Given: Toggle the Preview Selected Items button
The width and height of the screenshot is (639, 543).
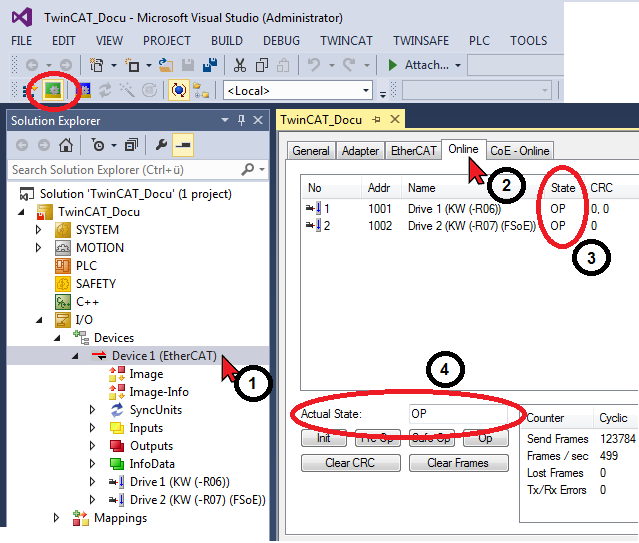Looking at the screenshot, I should [x=183, y=145].
